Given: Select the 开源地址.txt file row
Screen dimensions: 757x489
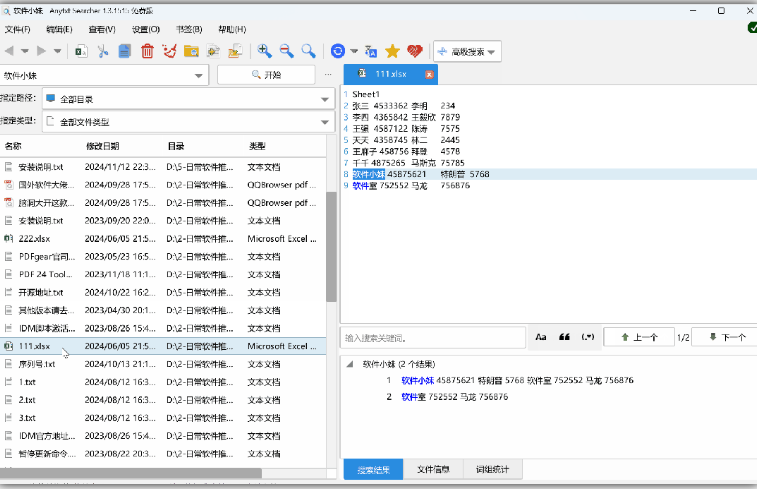Looking at the screenshot, I should coord(163,293).
